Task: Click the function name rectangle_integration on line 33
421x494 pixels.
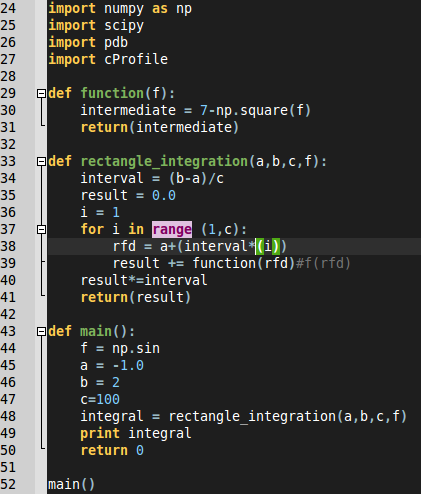Action: (x=164, y=162)
